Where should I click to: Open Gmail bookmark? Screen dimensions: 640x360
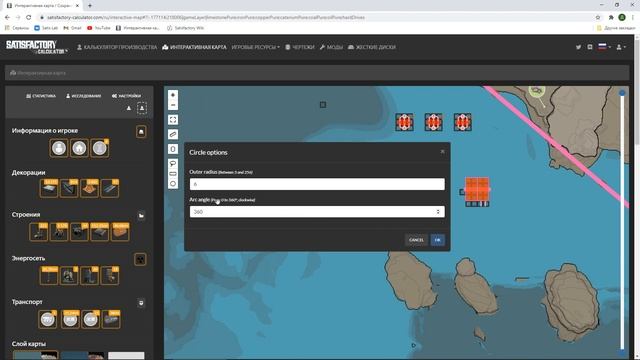[x=73, y=28]
